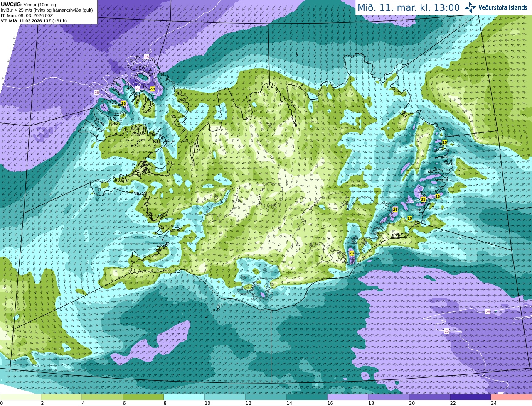Click the 'Veðurstofa Íslands' name text
This screenshot has height=406, width=532.
tap(503, 7)
